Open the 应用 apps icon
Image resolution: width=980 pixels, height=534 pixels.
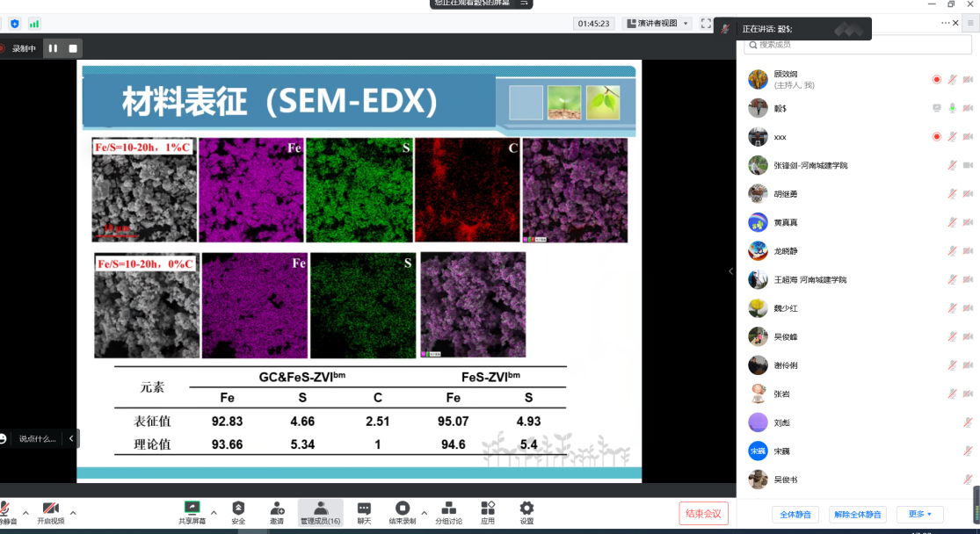488,512
